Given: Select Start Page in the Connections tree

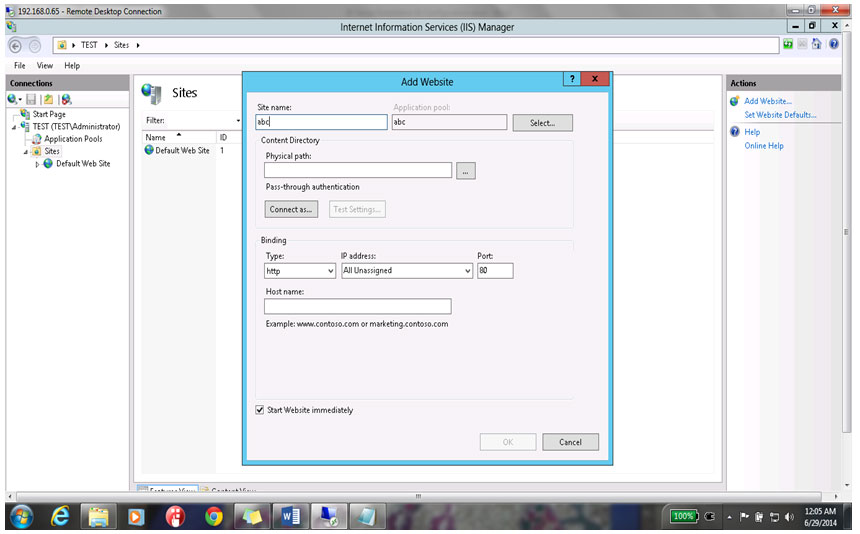Looking at the screenshot, I should point(49,115).
